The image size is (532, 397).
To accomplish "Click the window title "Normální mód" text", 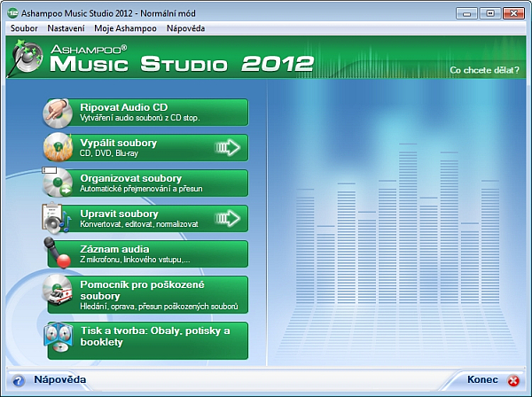I will pyautogui.click(x=168, y=13).
